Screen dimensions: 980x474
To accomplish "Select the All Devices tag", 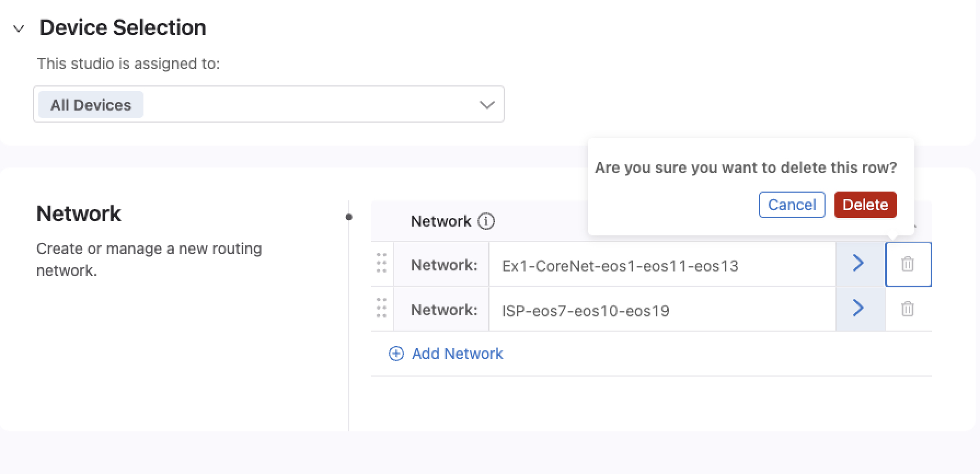I will [91, 105].
